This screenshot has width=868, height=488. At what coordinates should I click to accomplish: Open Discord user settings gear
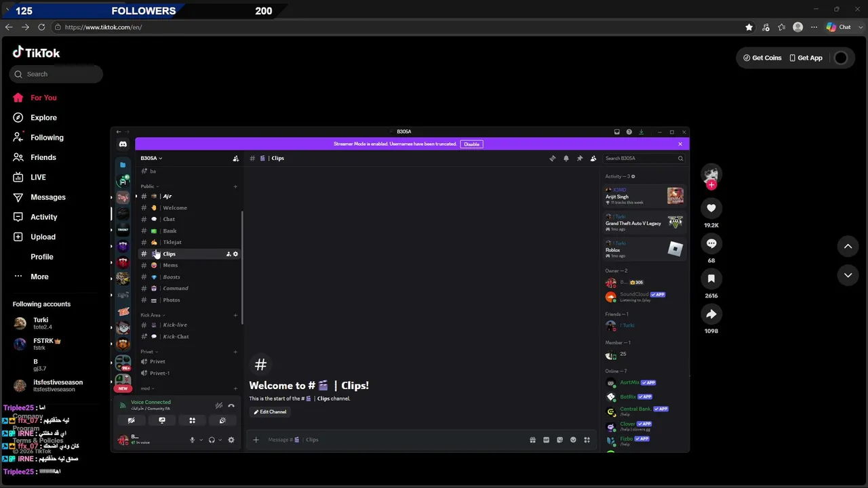click(231, 440)
